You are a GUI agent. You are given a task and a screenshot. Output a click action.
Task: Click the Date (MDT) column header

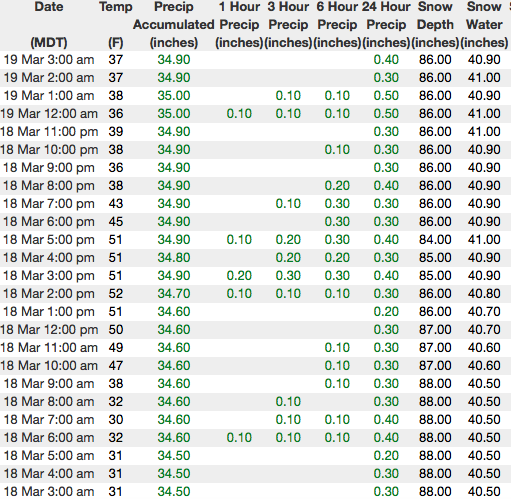(49, 25)
